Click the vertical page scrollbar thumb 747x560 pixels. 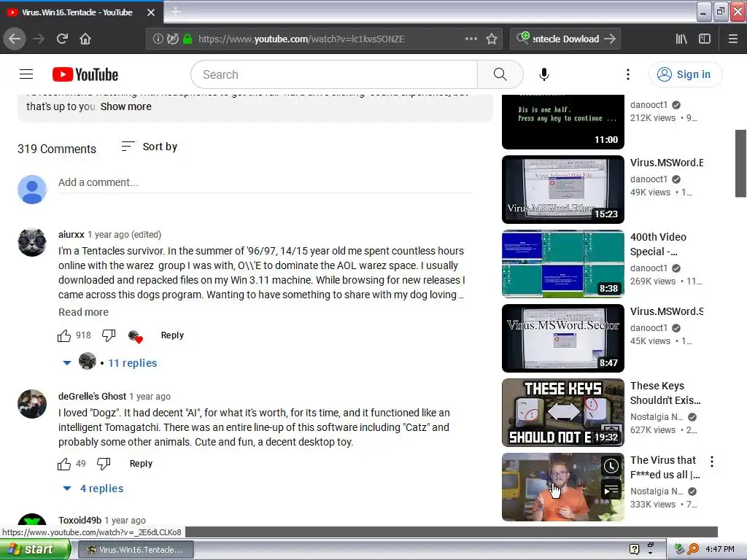(740, 163)
